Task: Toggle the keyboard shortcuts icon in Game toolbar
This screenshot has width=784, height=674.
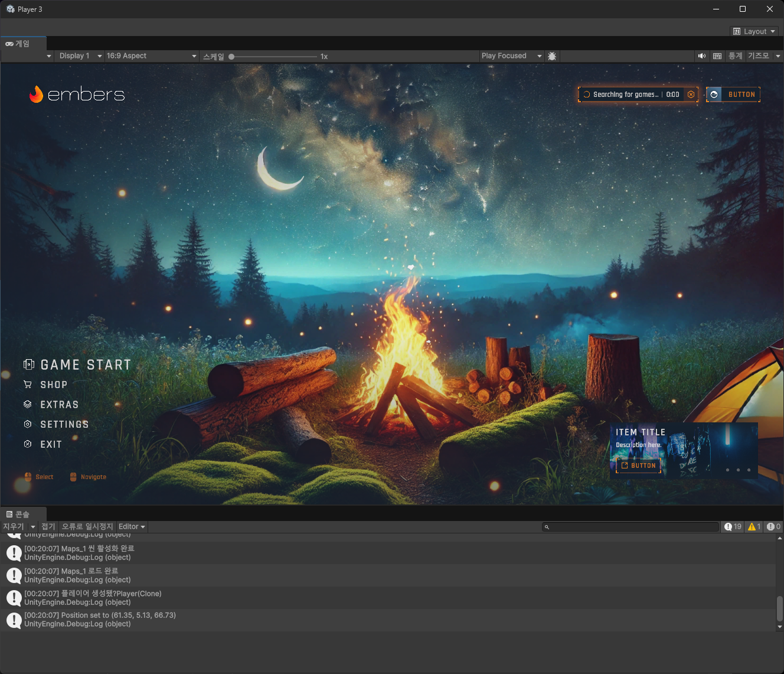Action: tap(717, 56)
